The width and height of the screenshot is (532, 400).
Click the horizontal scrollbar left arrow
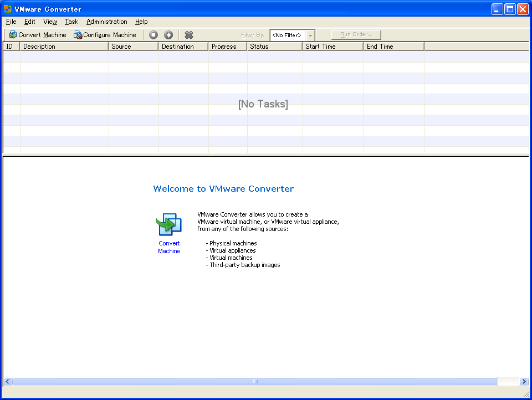tap(7, 381)
